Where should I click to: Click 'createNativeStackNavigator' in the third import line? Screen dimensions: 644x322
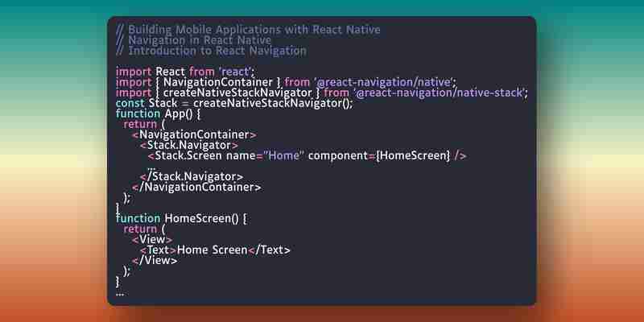[x=237, y=93]
